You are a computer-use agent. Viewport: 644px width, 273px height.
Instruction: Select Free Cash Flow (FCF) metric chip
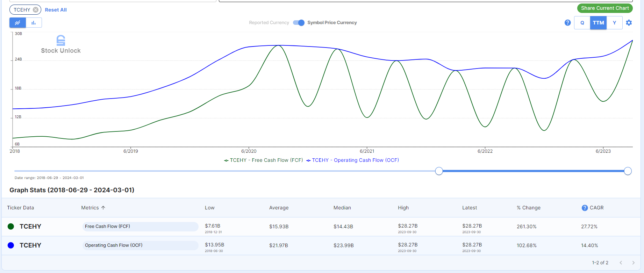141,227
